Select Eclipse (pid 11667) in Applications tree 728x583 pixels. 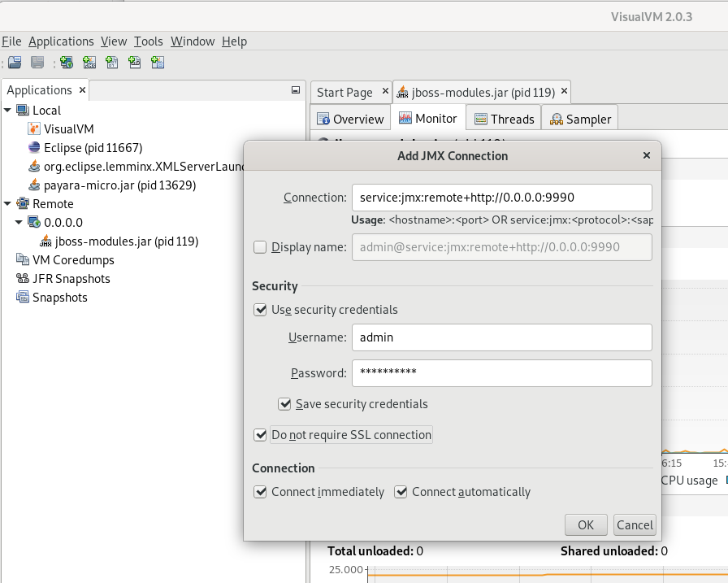(x=93, y=148)
